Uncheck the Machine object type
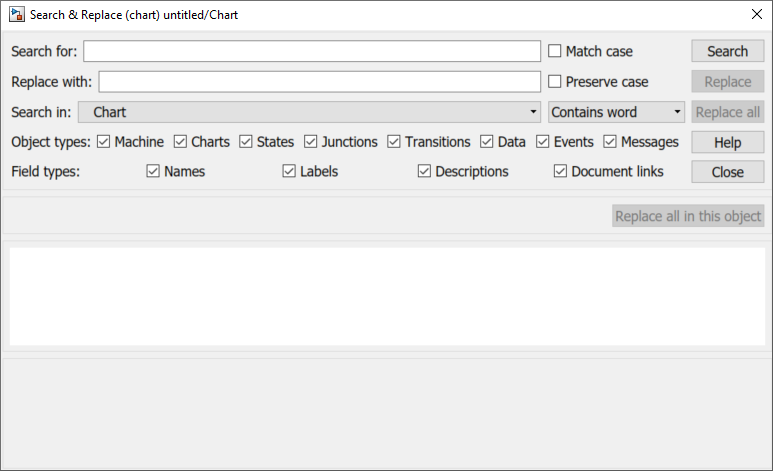773x471 pixels. [x=104, y=142]
